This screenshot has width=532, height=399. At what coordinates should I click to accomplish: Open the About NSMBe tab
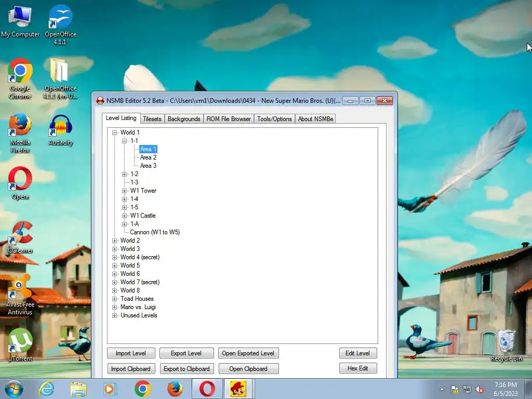(315, 119)
